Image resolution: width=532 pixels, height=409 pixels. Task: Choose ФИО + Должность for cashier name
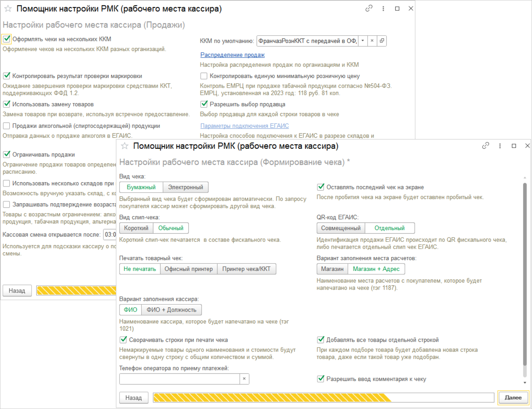[x=171, y=310]
